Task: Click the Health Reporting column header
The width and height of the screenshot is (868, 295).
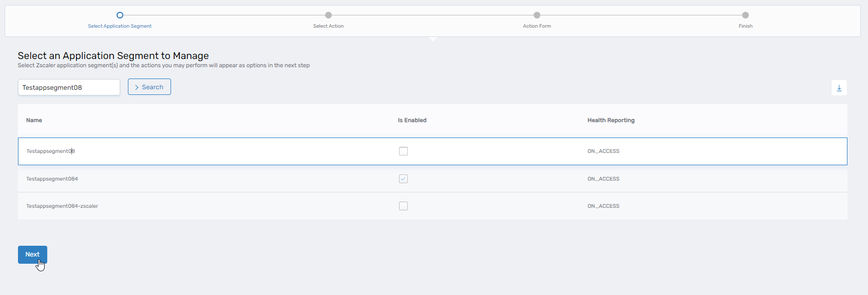Action: click(x=611, y=120)
